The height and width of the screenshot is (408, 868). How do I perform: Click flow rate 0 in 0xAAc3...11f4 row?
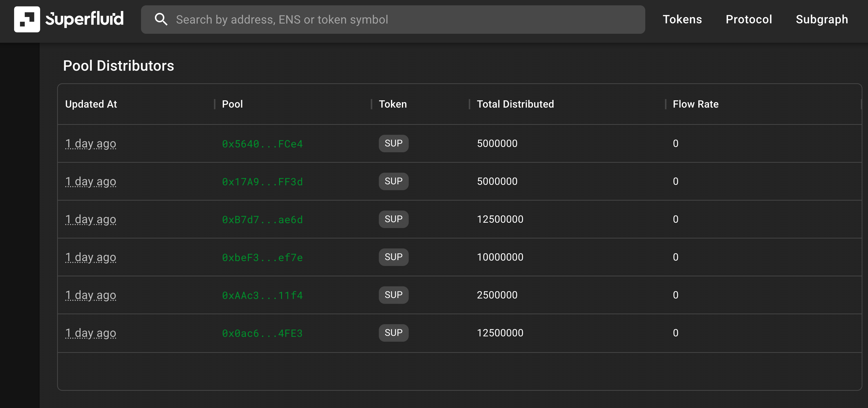pyautogui.click(x=675, y=295)
